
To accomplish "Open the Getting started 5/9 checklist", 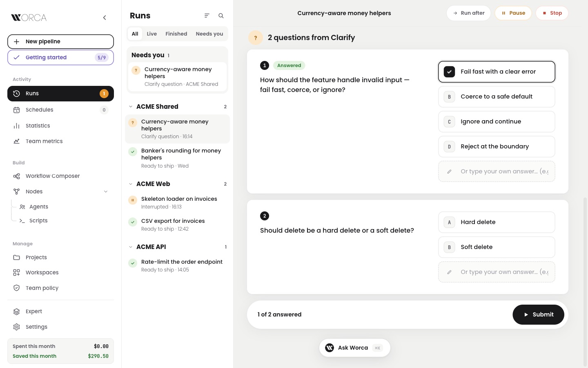I will pyautogui.click(x=60, y=57).
